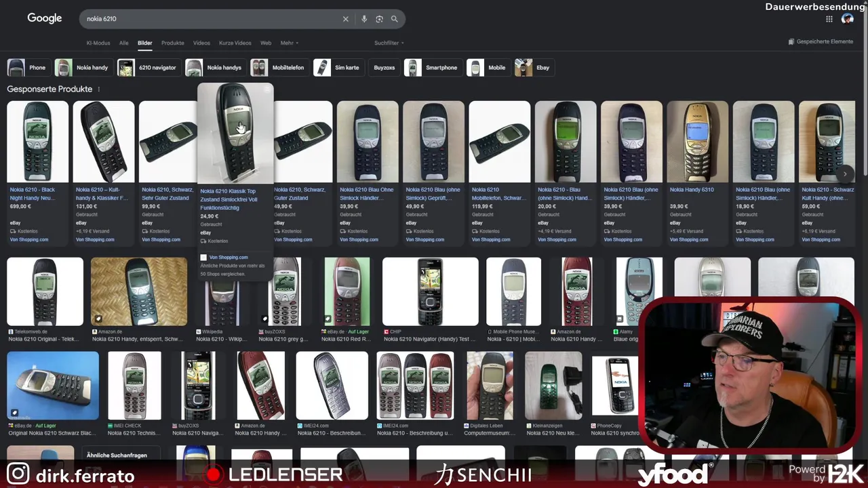Open Google Lens image search icon
This screenshot has height=488, width=868.
[379, 19]
